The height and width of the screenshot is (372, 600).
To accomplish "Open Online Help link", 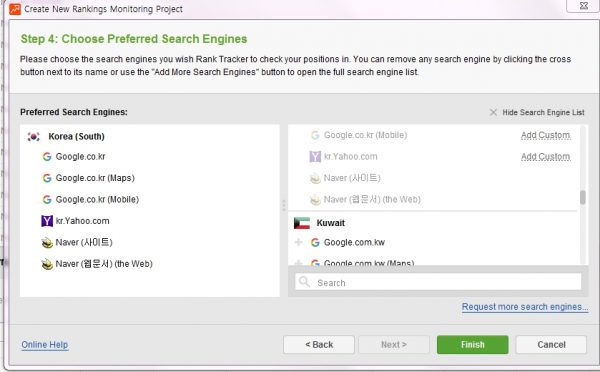I will point(45,345).
